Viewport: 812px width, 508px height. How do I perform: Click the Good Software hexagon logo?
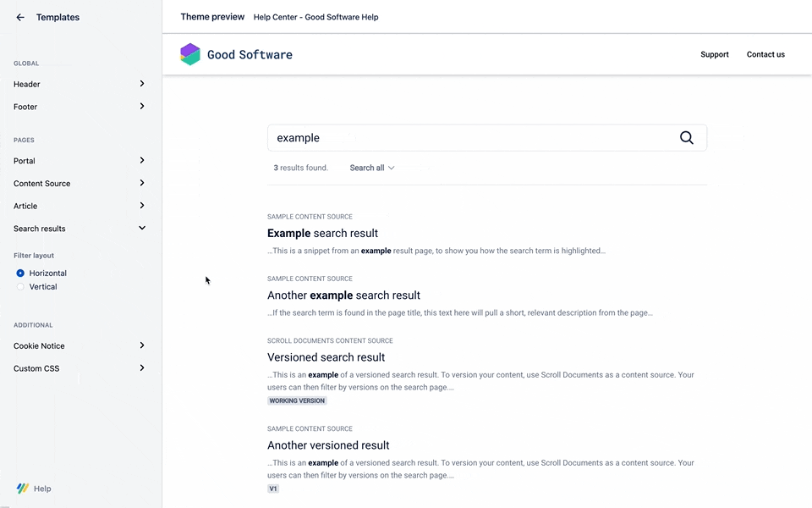[190, 54]
